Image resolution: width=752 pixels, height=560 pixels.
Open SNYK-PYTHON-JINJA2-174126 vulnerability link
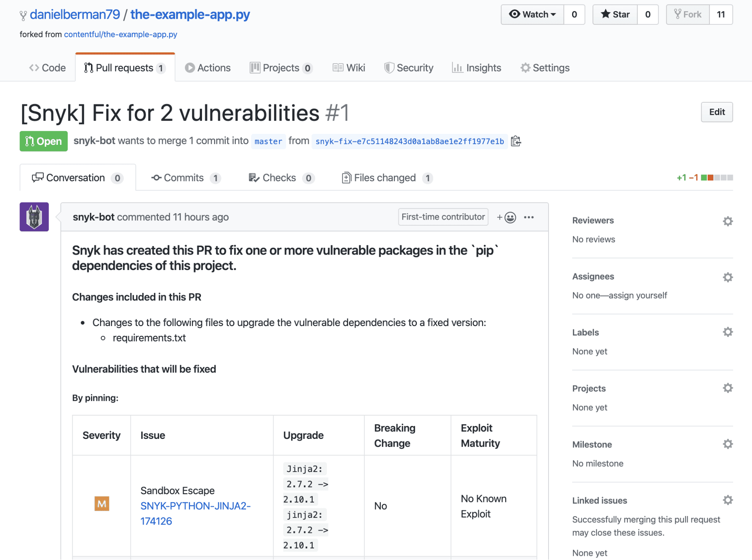tap(196, 514)
